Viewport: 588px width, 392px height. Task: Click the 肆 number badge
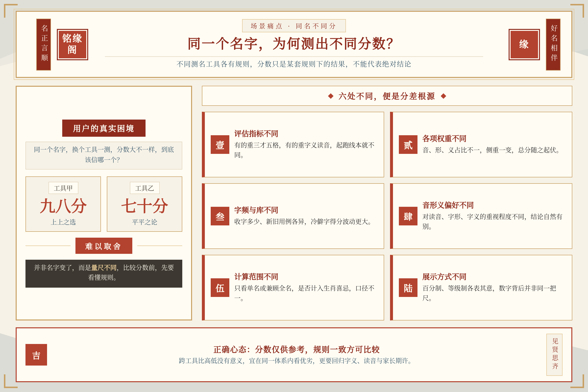[408, 216]
